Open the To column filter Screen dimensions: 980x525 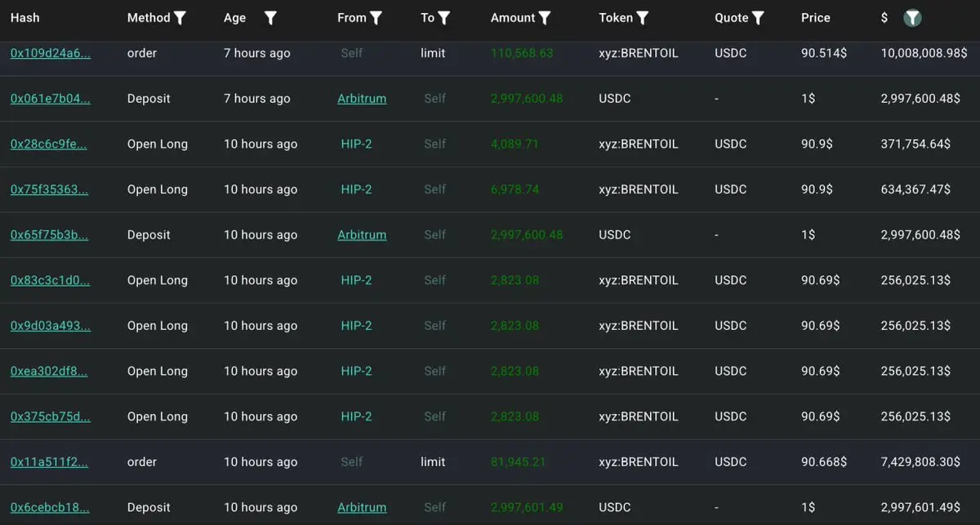[443, 17]
